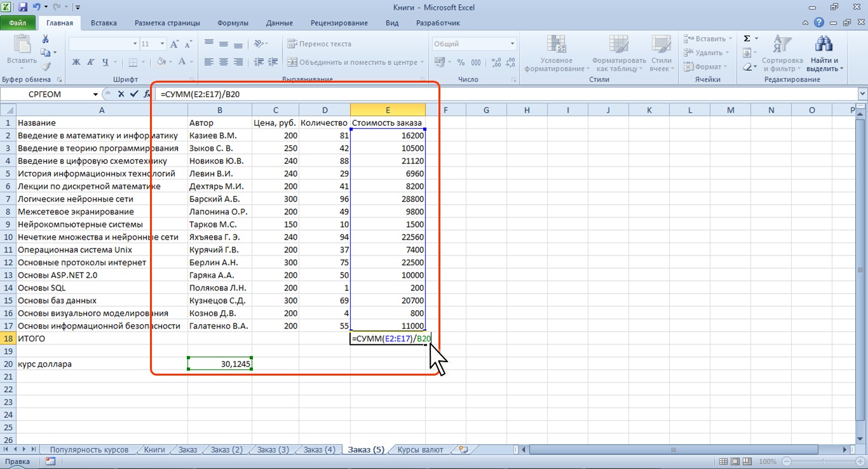
Task: Open the Общий number format dropdown
Action: 512,44
